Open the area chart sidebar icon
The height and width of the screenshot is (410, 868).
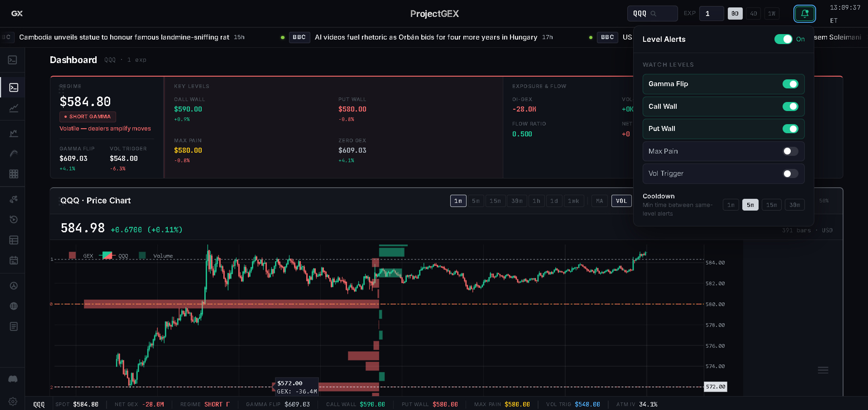click(x=14, y=133)
